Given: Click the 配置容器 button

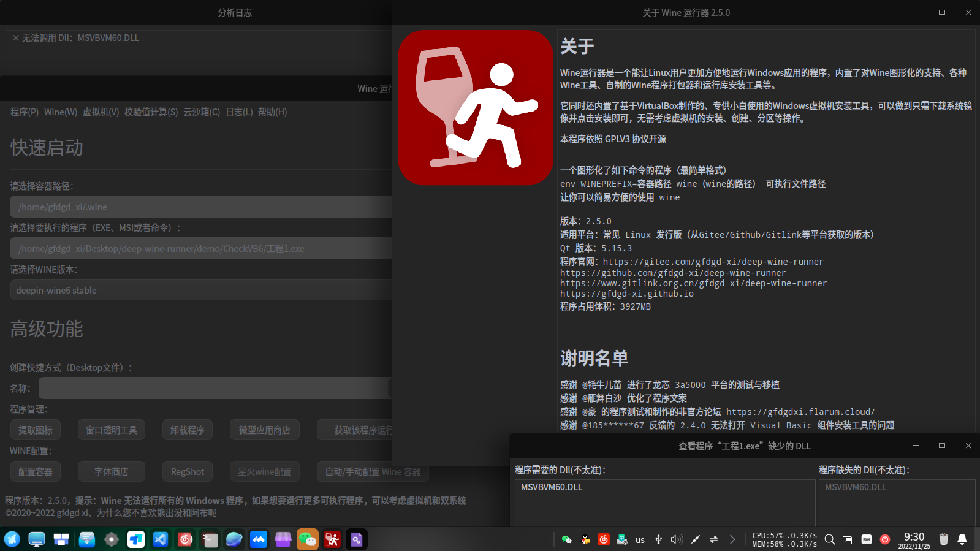Looking at the screenshot, I should [x=36, y=471].
